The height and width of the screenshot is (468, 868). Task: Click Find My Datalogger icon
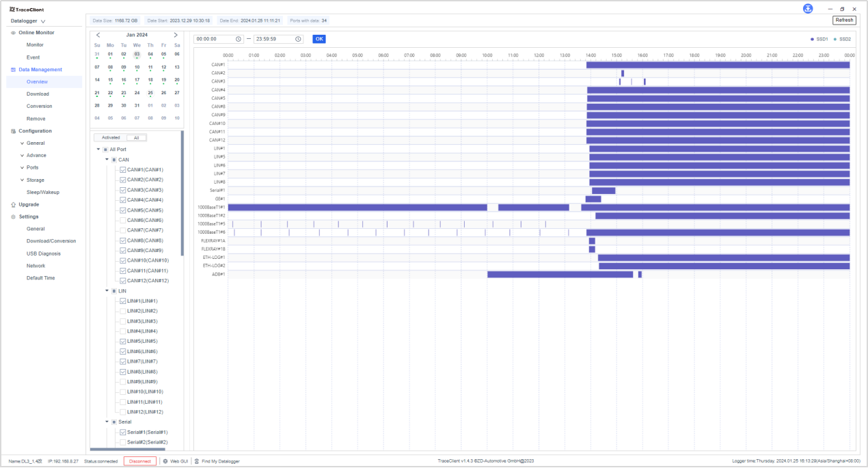(198, 461)
